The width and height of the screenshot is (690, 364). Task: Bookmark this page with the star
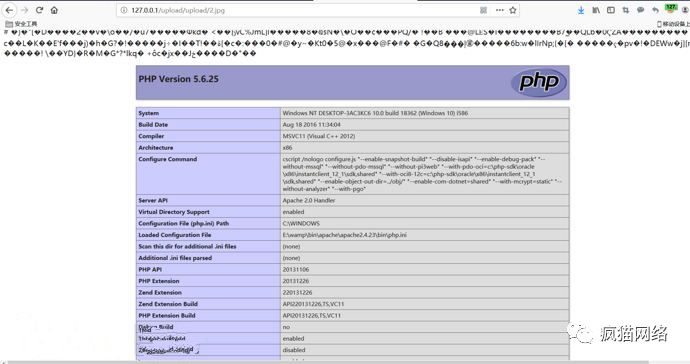pyautogui.click(x=513, y=10)
